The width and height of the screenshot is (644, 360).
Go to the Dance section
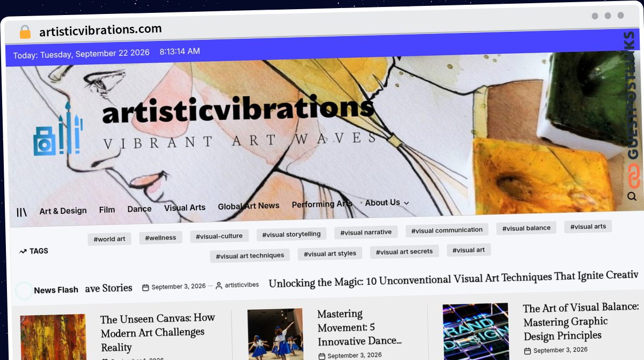coord(140,208)
